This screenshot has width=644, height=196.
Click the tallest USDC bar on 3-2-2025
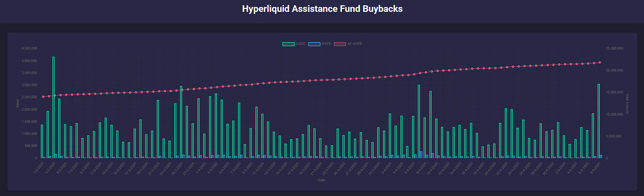click(x=54, y=107)
